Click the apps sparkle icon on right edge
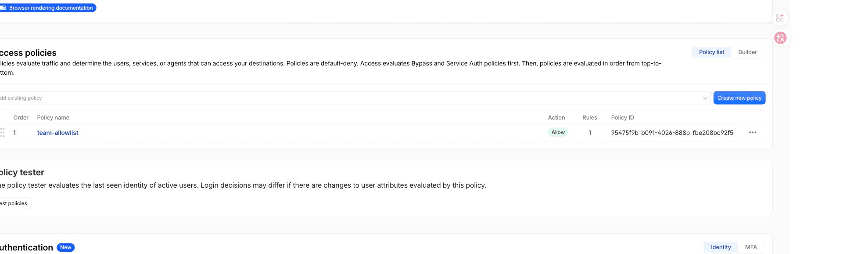The width and height of the screenshot is (868, 254). click(x=780, y=18)
